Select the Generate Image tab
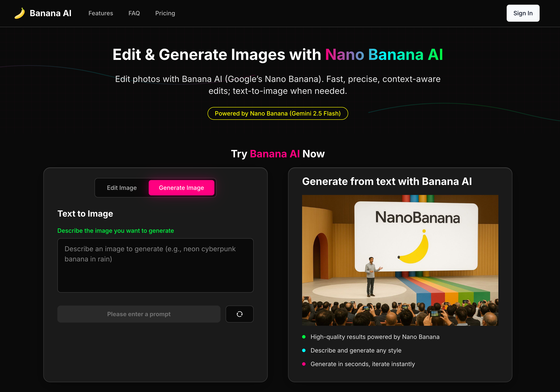560x392 pixels. pyautogui.click(x=181, y=188)
